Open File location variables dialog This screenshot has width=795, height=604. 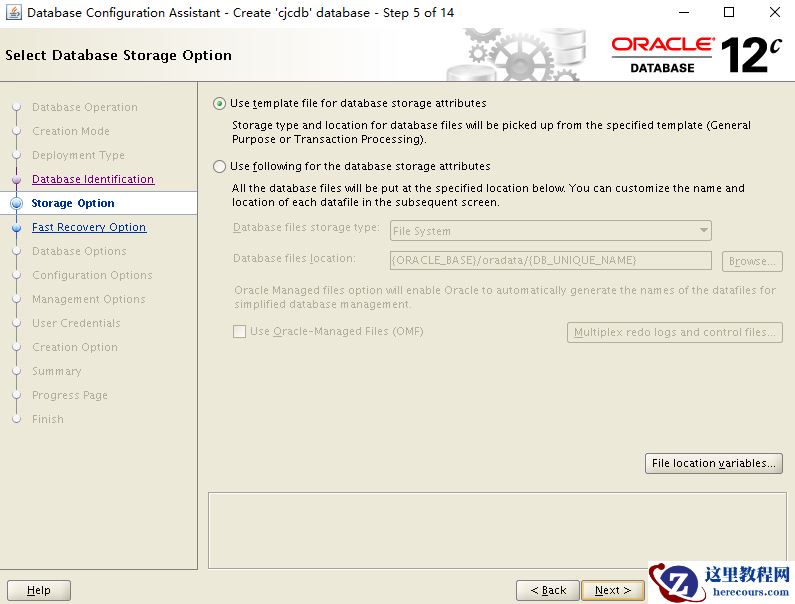713,463
